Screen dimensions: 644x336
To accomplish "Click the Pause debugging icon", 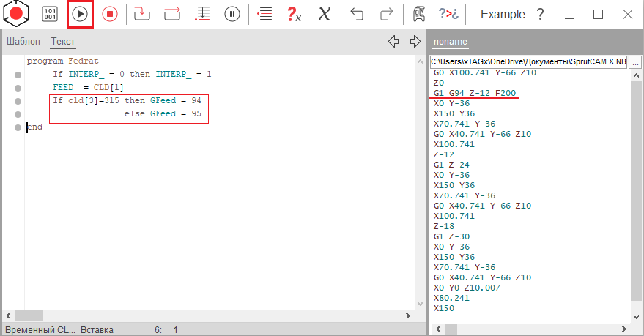I will 232,14.
